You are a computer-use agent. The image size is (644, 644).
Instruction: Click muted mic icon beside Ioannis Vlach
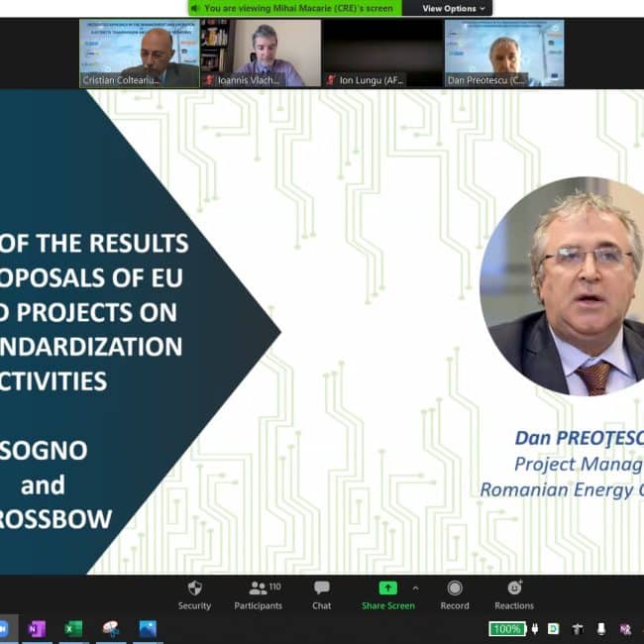pyautogui.click(x=209, y=79)
